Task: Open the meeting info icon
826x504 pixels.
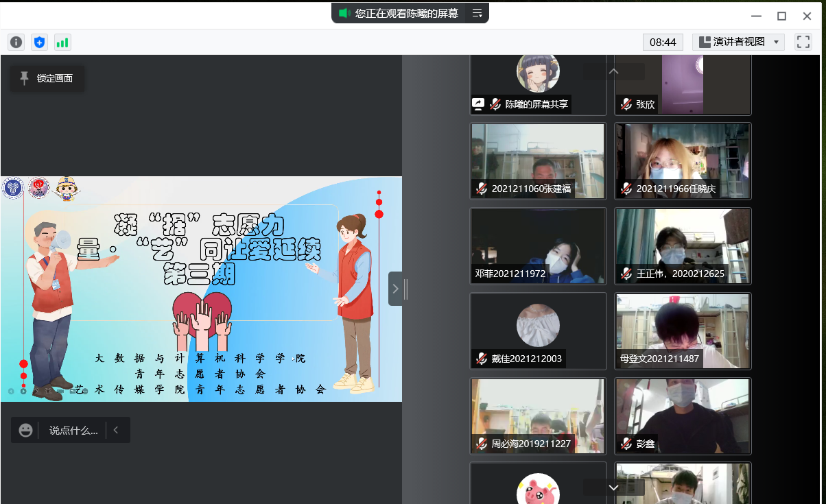Action: pyautogui.click(x=16, y=43)
